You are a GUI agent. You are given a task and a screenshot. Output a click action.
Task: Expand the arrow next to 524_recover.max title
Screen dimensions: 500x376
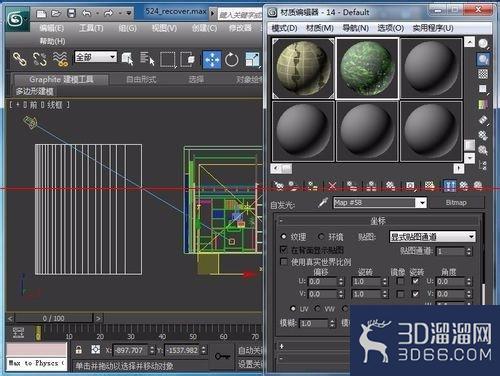(212, 13)
